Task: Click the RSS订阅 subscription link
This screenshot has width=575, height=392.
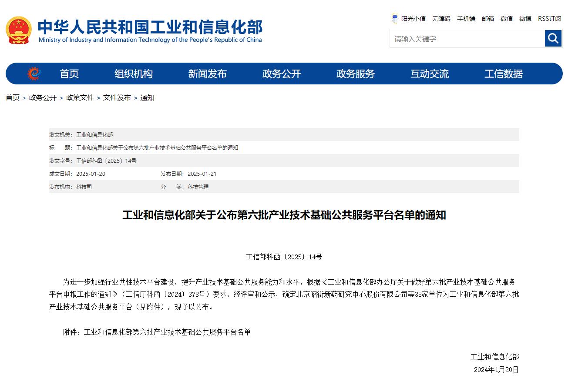Action: coord(549,19)
